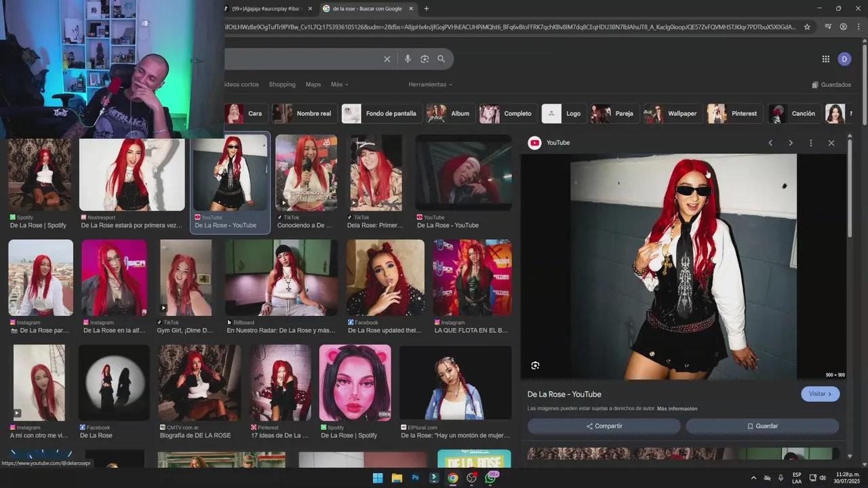Select the Pareja filter chip
Viewport: 868px width, 488px height.
point(614,113)
